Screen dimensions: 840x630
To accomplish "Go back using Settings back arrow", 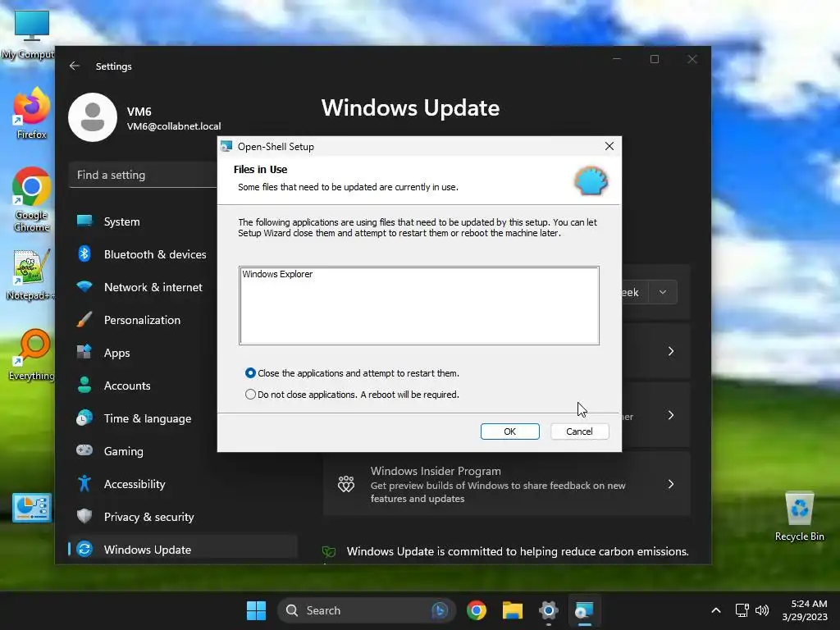I will pyautogui.click(x=75, y=66).
